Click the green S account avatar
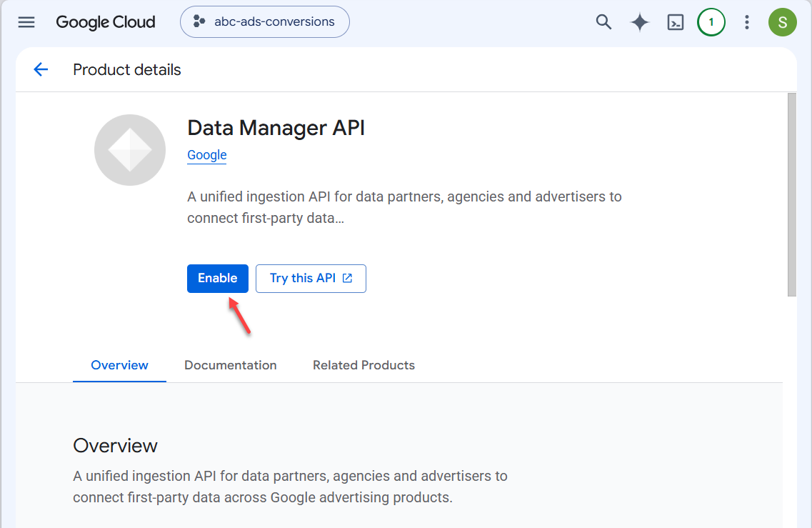Viewport: 812px width, 528px height. point(783,22)
